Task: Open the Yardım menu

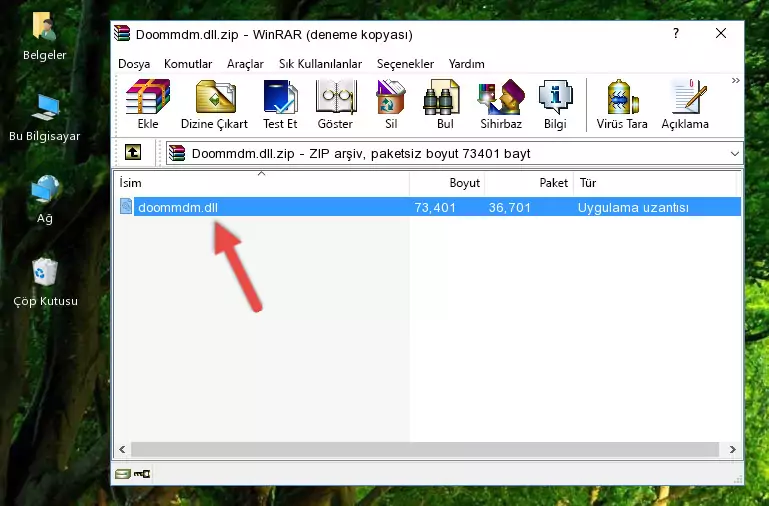Action: (466, 64)
